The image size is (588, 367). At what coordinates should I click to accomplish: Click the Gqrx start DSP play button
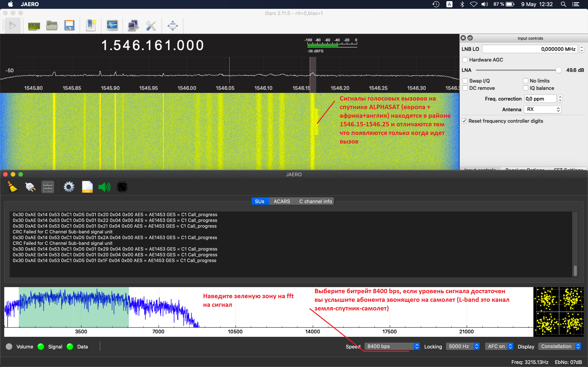[x=12, y=25]
